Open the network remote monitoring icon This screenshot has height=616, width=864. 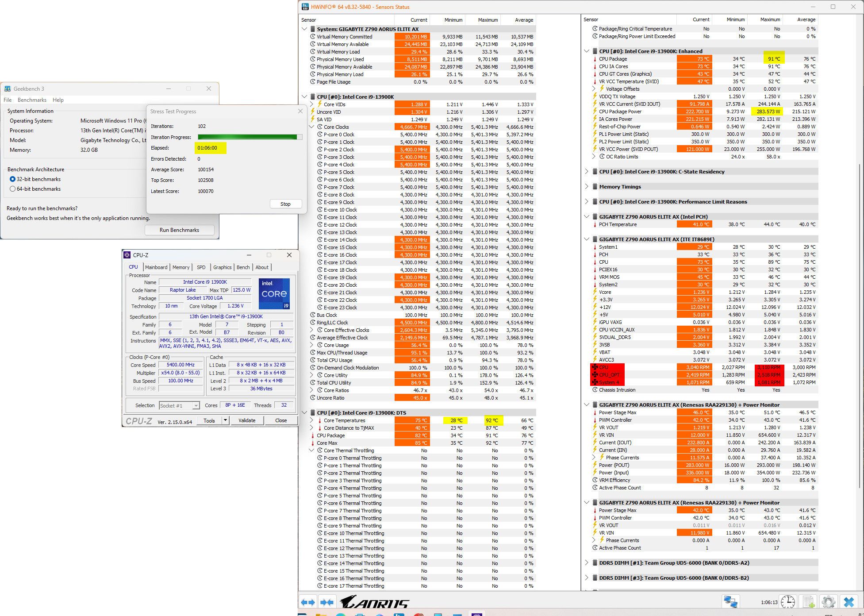(730, 602)
